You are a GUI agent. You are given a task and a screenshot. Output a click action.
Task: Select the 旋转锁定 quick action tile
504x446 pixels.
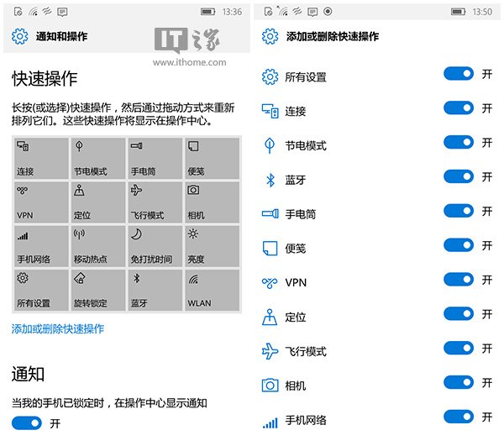(x=98, y=290)
